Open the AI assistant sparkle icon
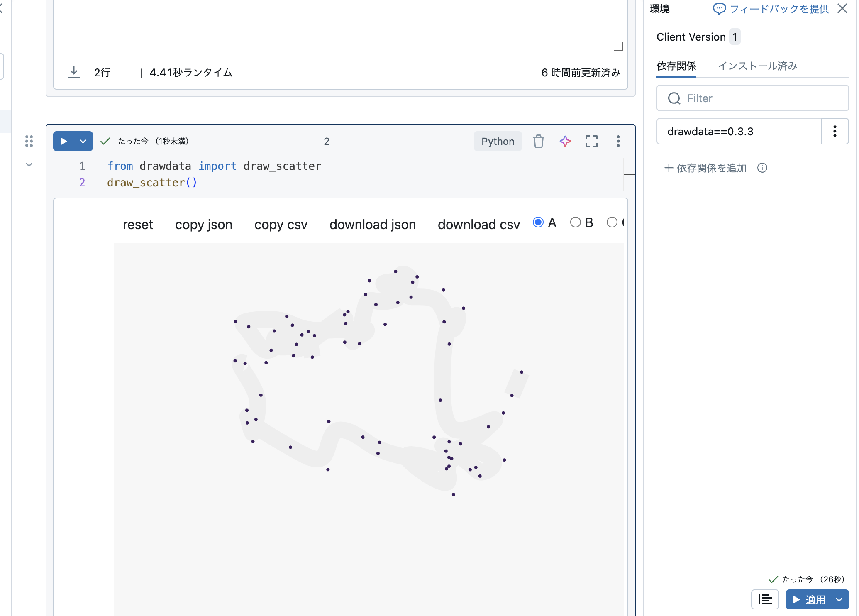The width and height of the screenshot is (859, 616). [x=565, y=142]
